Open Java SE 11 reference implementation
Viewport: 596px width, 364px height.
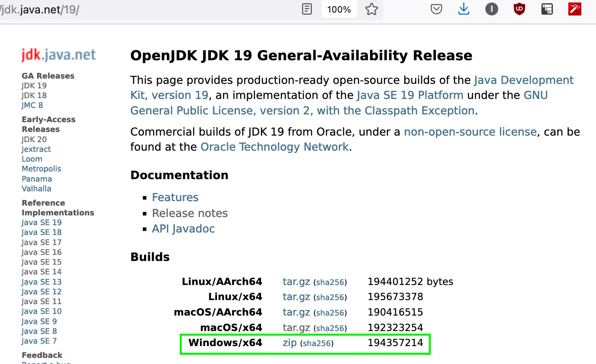coord(42,301)
